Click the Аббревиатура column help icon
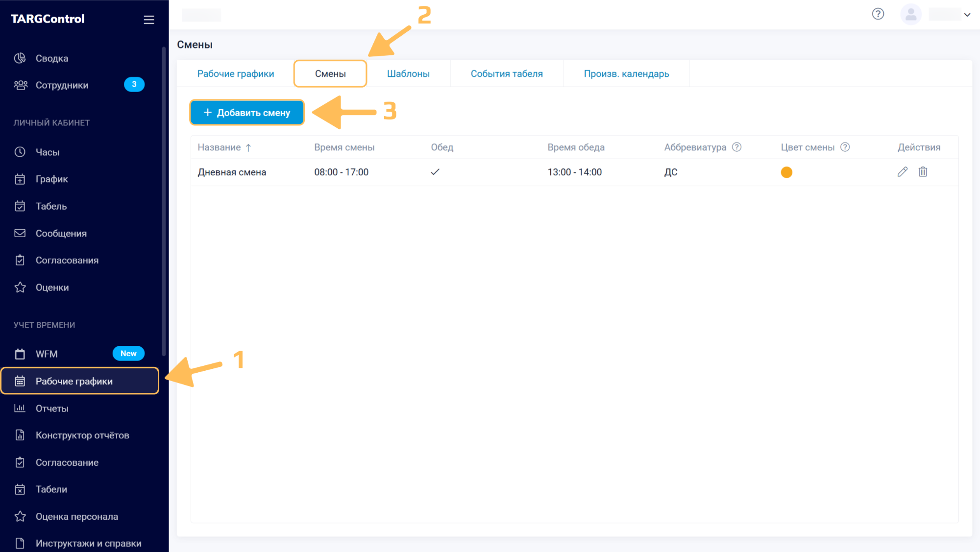This screenshot has width=980, height=552. (x=736, y=147)
